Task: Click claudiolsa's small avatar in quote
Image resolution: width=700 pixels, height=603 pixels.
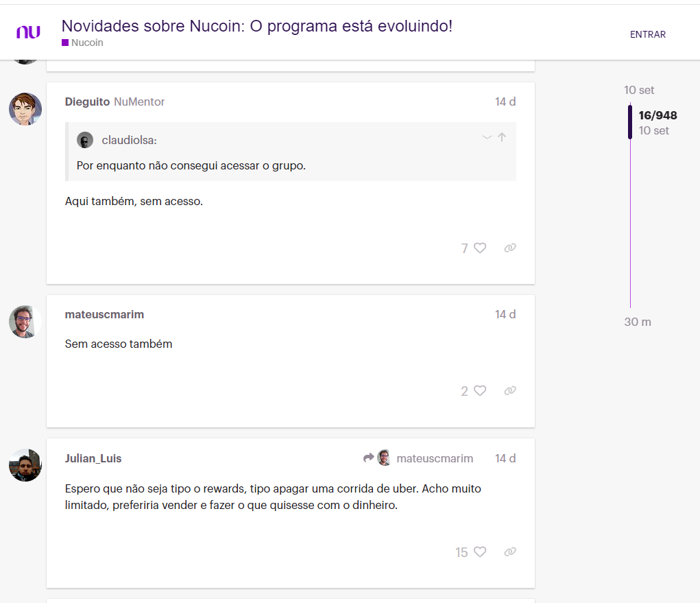Action: point(85,140)
